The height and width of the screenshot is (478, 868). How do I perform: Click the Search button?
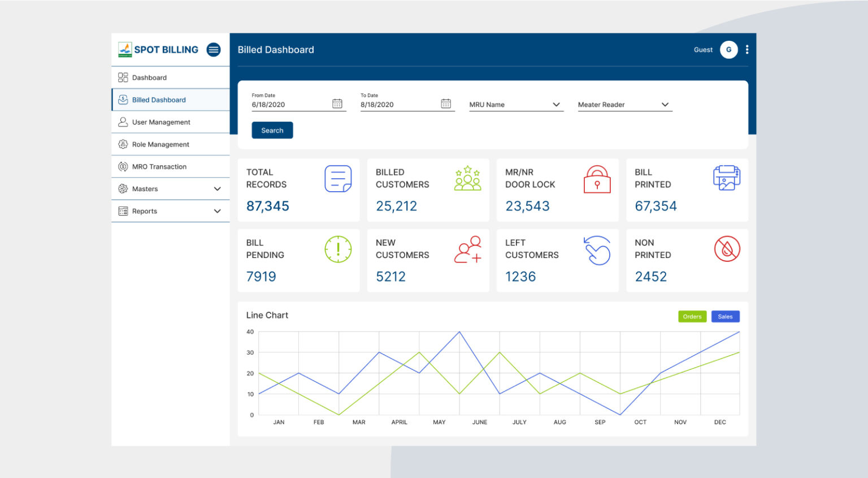272,130
